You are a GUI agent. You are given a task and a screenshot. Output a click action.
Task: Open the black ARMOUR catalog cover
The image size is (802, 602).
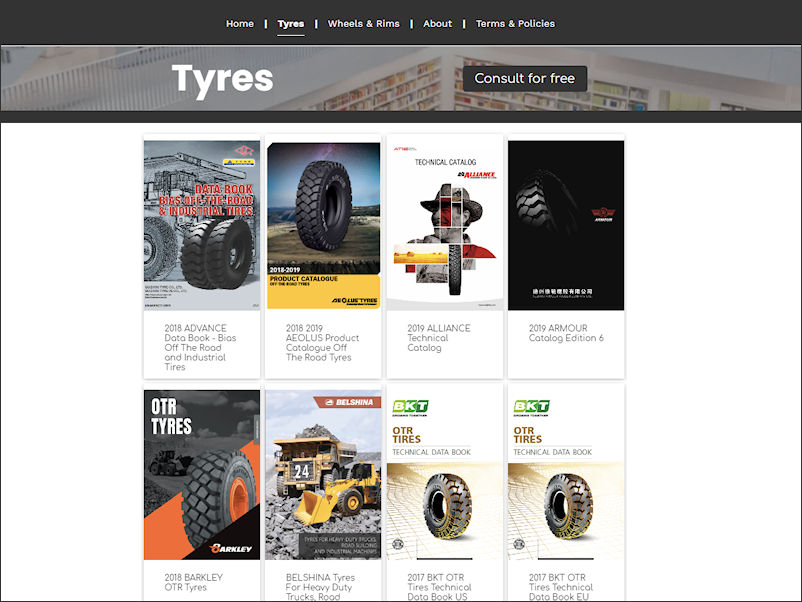[x=566, y=226]
